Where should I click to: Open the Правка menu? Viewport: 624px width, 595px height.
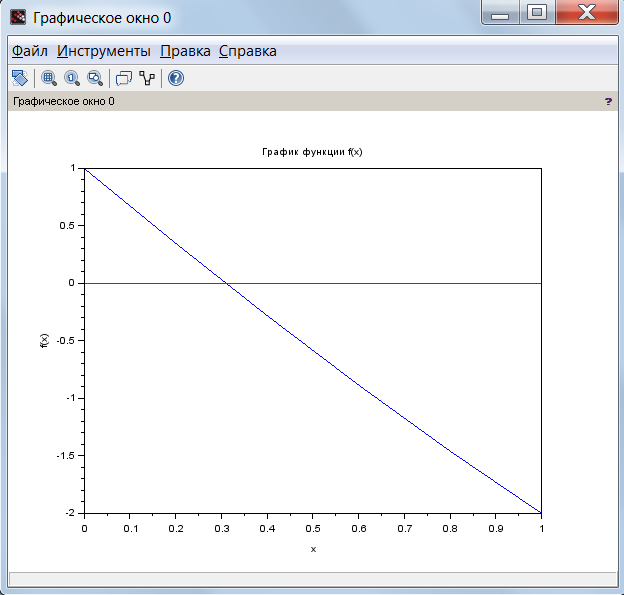(185, 51)
